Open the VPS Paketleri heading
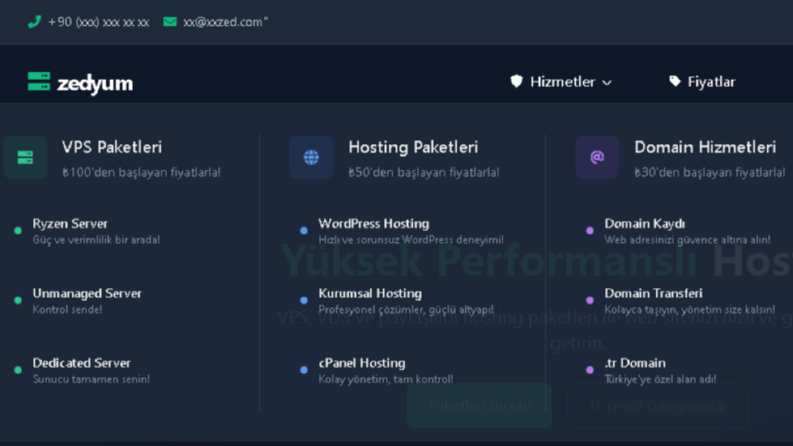Screen dimensions: 793x446 pyautogui.click(x=112, y=147)
